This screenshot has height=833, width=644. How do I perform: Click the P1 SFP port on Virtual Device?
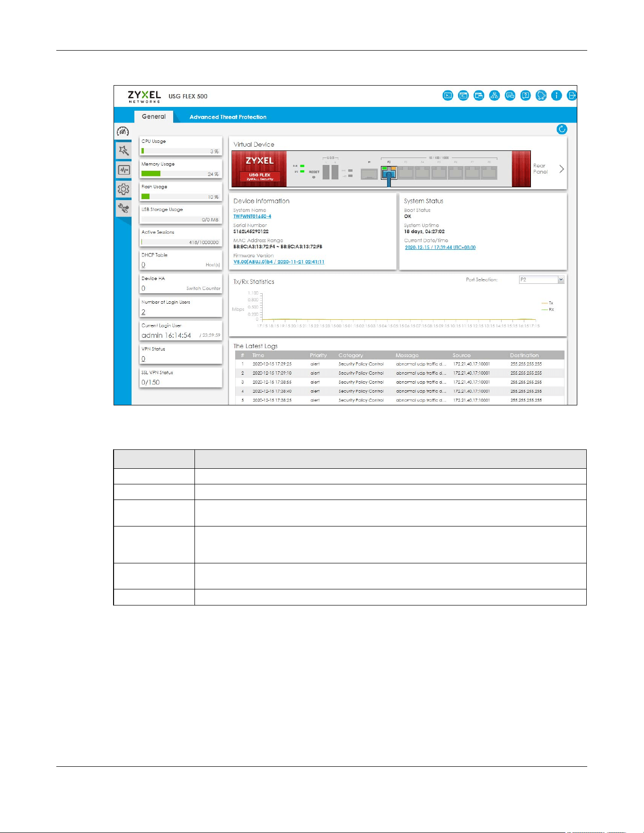point(369,174)
